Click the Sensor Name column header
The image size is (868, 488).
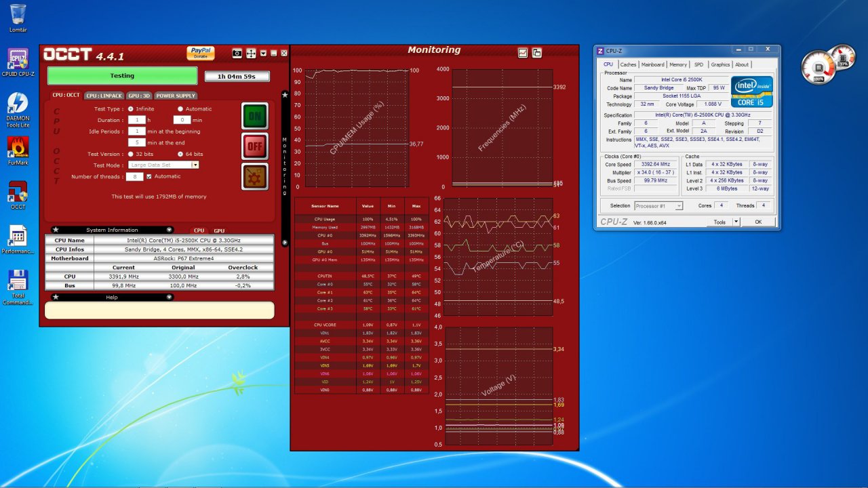pyautogui.click(x=325, y=205)
